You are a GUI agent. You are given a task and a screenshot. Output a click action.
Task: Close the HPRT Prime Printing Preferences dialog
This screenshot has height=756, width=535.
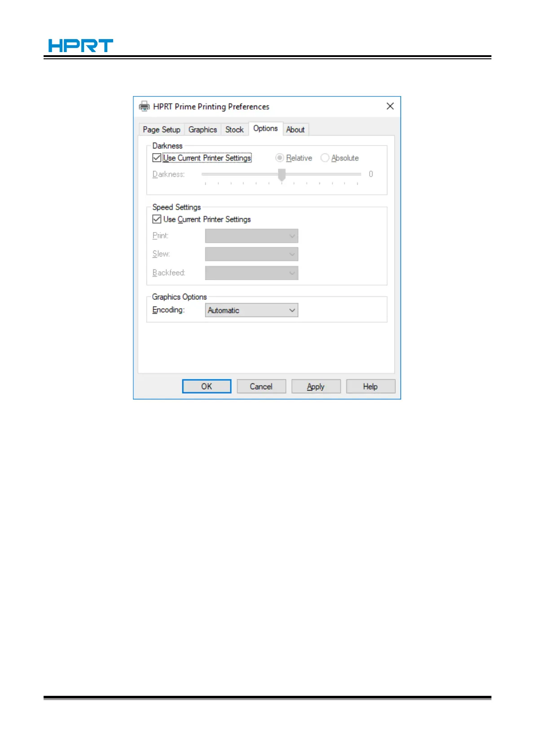point(390,106)
